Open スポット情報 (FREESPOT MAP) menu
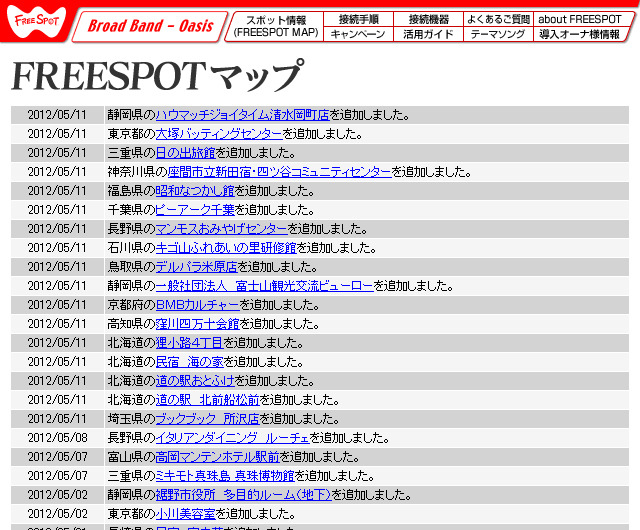This screenshot has height=530, width=640. [x=276, y=26]
